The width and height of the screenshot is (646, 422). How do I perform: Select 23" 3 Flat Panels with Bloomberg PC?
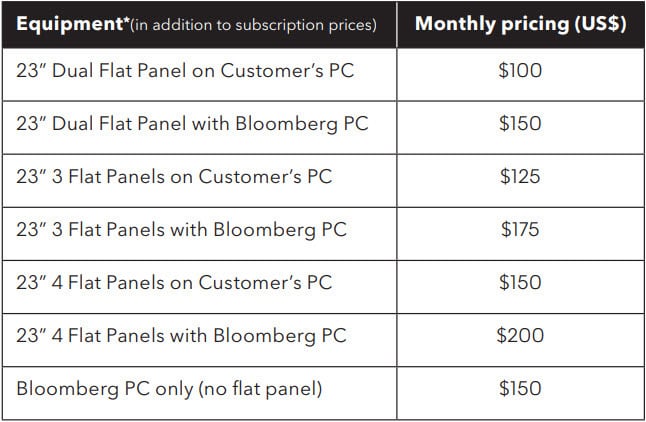tap(182, 230)
